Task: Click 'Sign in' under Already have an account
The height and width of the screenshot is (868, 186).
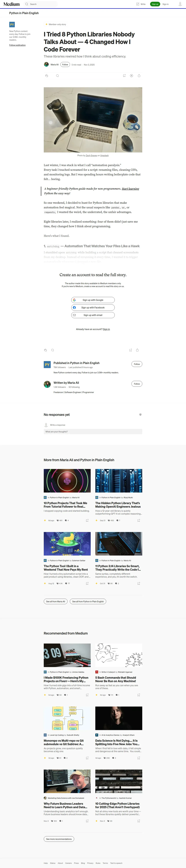Action: click(106, 329)
